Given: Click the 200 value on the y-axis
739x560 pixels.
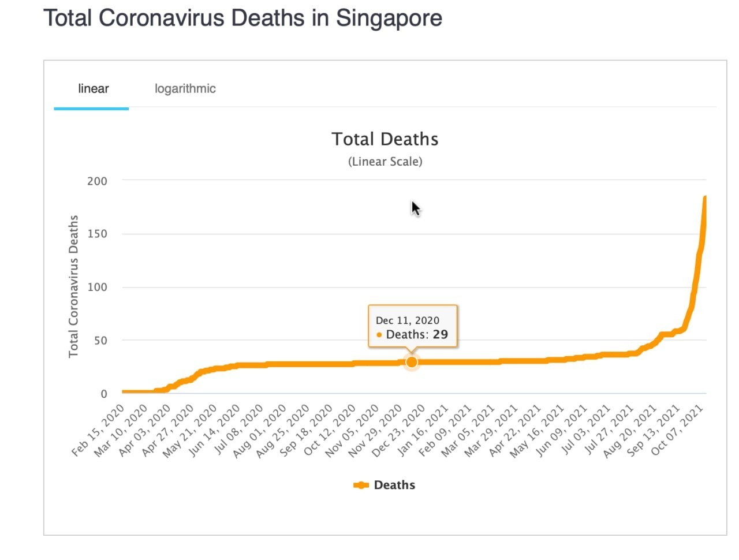Looking at the screenshot, I should coord(97,181).
